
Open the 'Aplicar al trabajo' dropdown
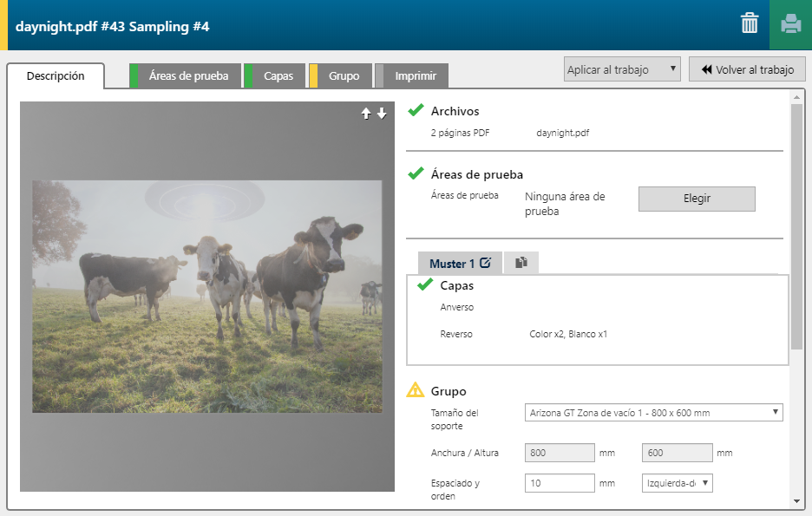point(621,69)
